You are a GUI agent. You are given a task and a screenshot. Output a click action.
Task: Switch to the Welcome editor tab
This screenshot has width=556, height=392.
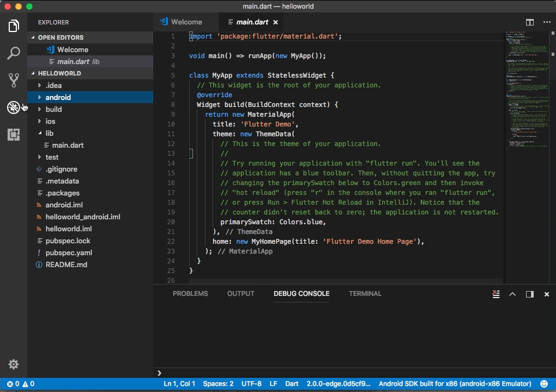(x=186, y=22)
